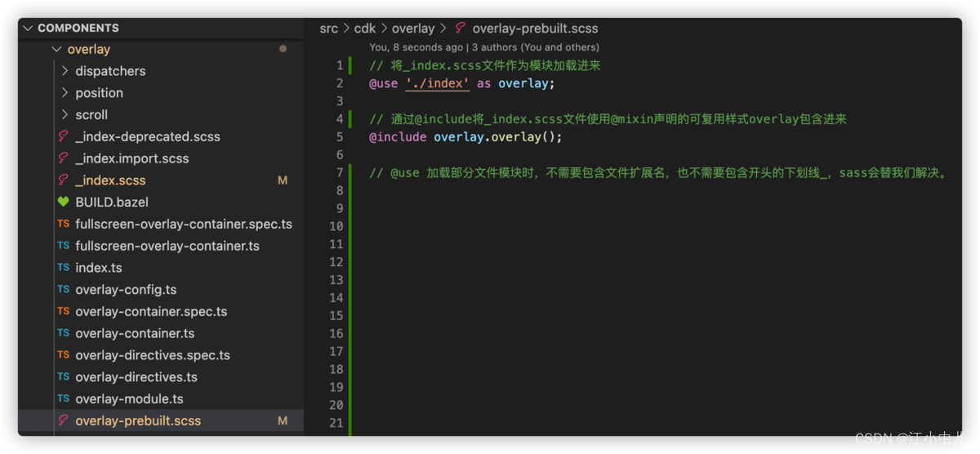The height and width of the screenshot is (454, 980).
Task: Open fullscreen-overlay-container.spec.ts file
Action: point(184,224)
